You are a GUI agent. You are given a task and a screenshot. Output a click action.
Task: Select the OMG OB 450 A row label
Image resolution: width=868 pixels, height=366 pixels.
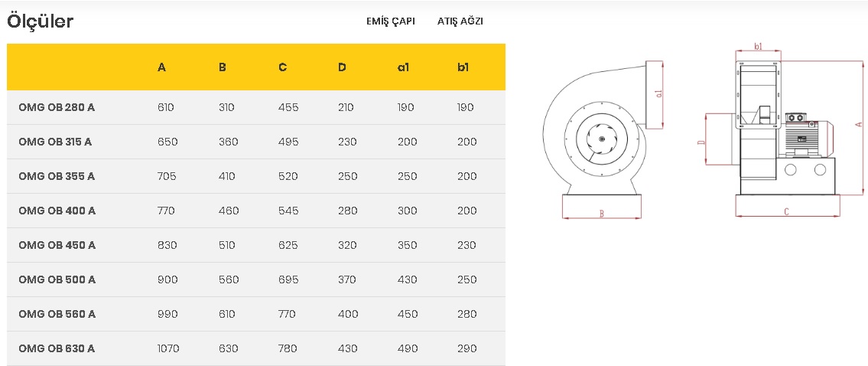(x=57, y=245)
